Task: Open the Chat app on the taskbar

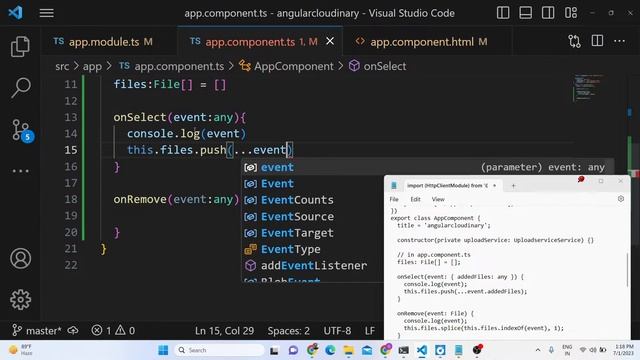Action: pos(293,350)
